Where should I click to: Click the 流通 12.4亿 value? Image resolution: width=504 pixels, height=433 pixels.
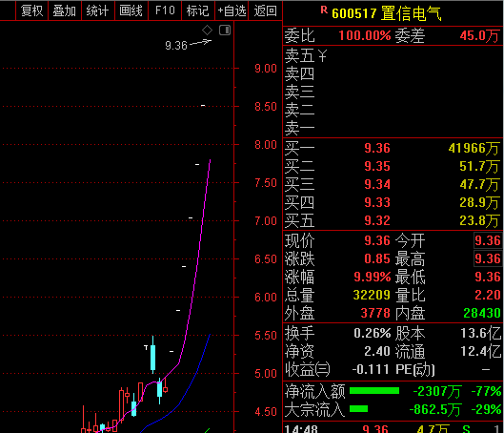480,351
